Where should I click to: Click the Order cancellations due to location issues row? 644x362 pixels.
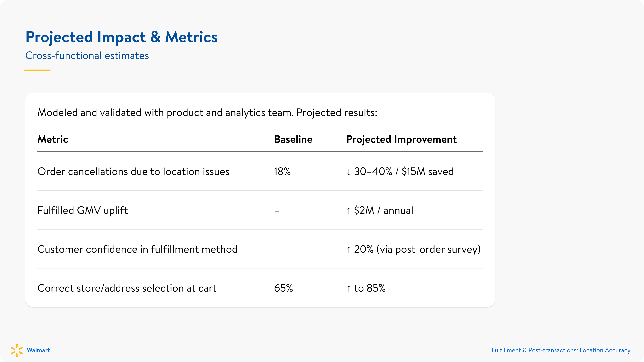[260, 171]
